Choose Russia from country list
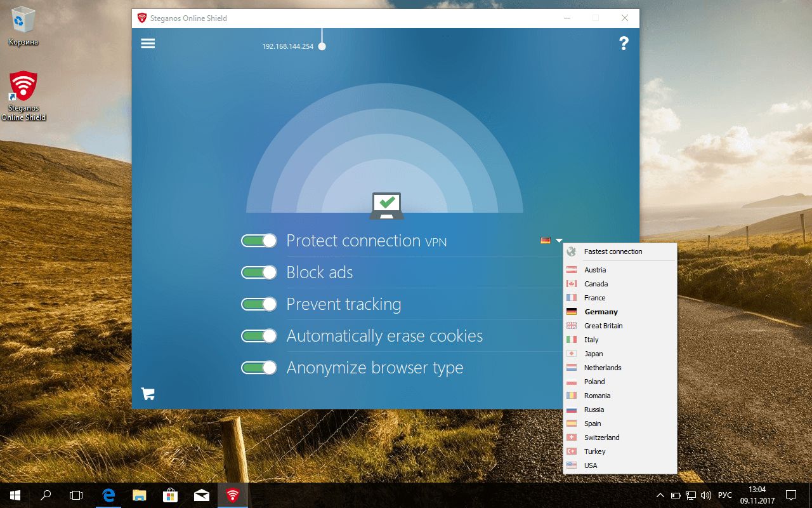This screenshot has width=812, height=508. [620, 410]
